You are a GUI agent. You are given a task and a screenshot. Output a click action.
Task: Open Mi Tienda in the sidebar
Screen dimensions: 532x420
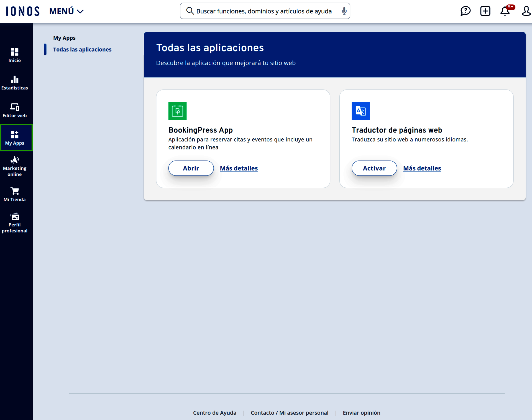tap(15, 194)
